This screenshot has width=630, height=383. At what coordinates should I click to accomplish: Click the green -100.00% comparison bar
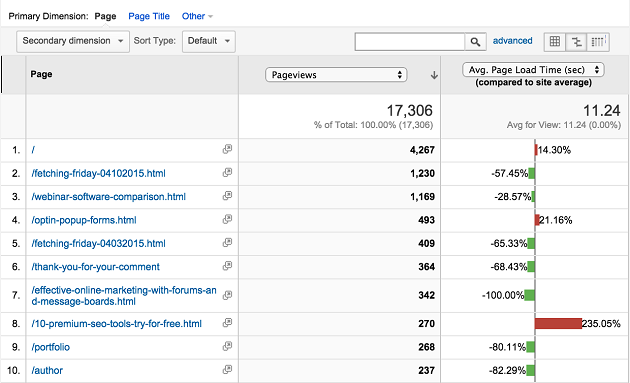[529, 295]
